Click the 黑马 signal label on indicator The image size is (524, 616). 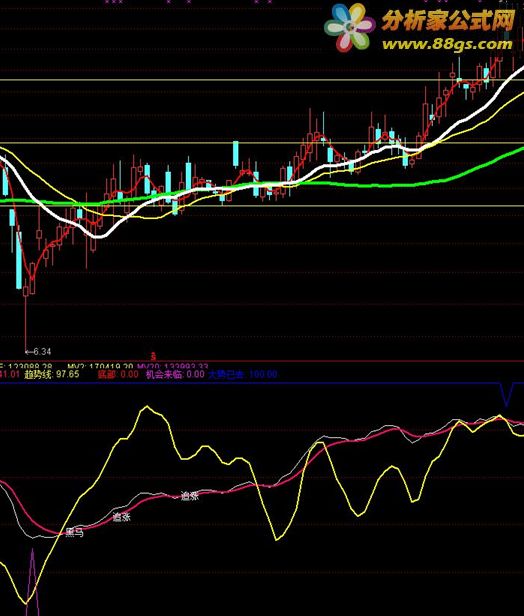click(x=74, y=533)
